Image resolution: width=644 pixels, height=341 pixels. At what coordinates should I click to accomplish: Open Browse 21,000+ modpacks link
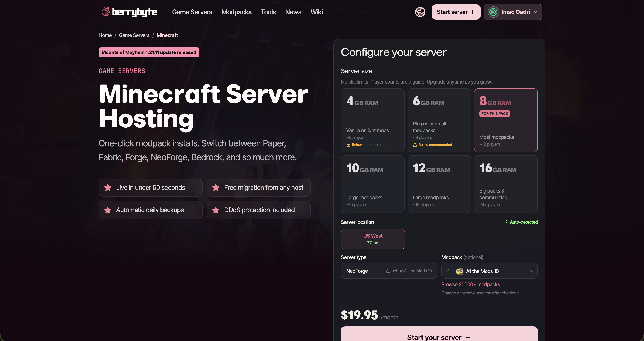coord(470,284)
